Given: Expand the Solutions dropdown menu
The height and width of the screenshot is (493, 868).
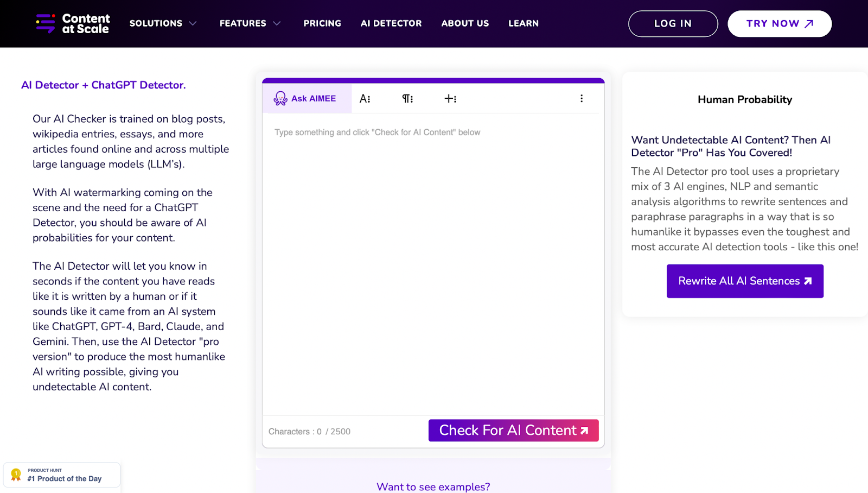Looking at the screenshot, I should coord(163,23).
